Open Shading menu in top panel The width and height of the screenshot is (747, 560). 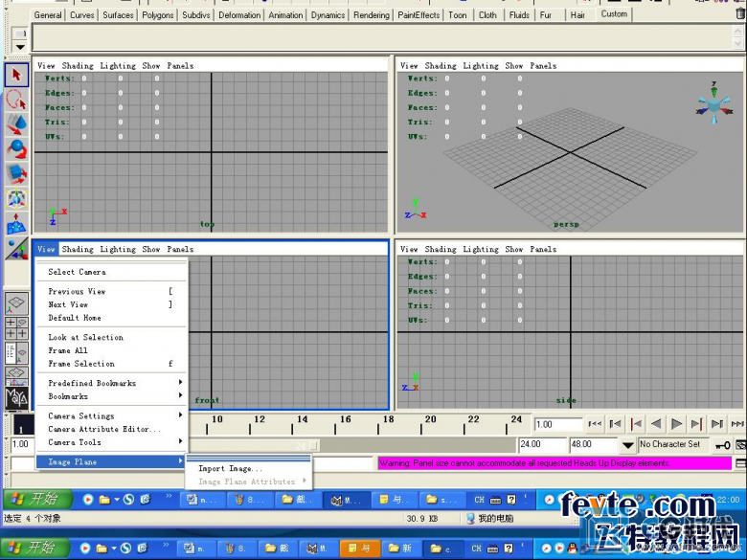(x=78, y=66)
